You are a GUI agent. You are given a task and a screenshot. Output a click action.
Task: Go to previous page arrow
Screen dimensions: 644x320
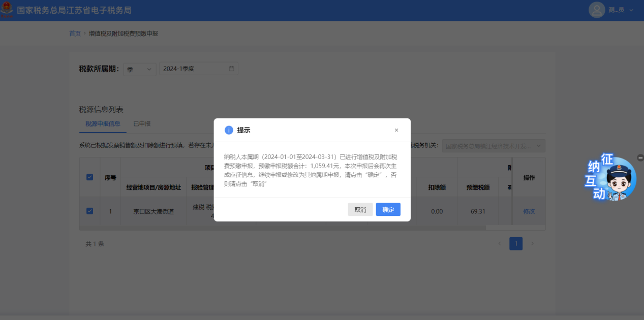[499, 244]
